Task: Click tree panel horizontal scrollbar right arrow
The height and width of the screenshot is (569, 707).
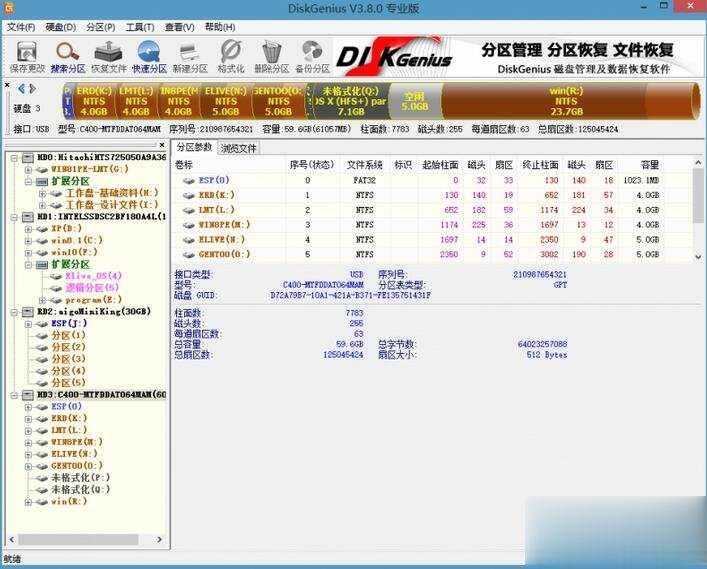Action: click(x=159, y=540)
